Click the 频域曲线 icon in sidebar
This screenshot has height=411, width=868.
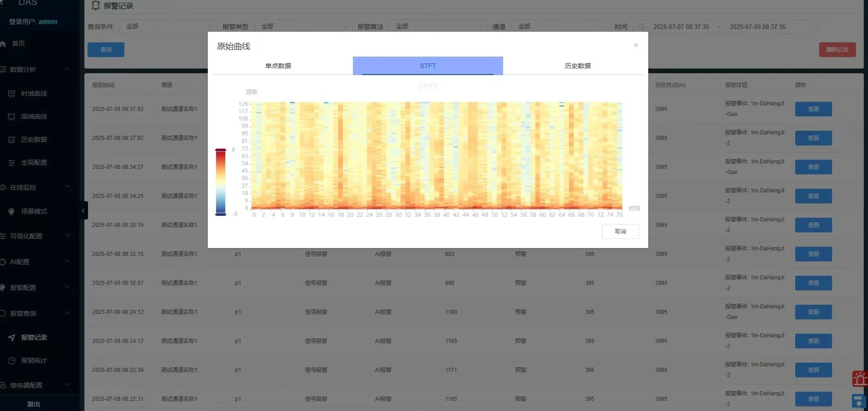[12, 117]
